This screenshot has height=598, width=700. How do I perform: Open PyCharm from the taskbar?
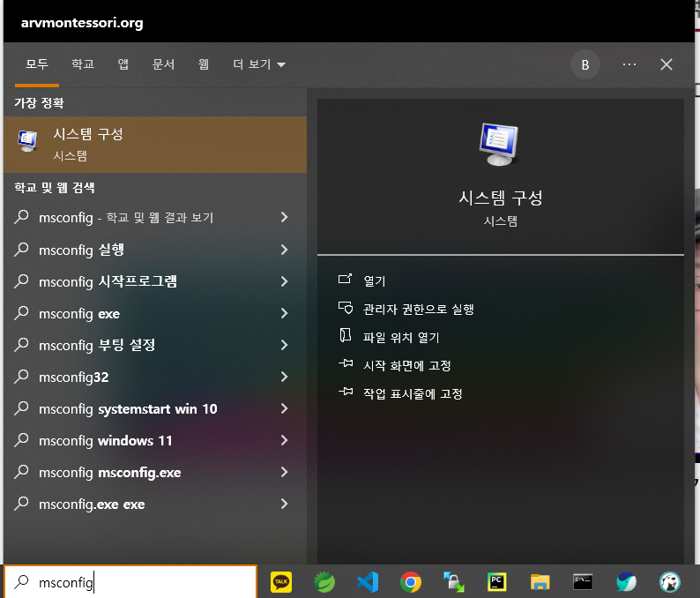pyautogui.click(x=497, y=582)
